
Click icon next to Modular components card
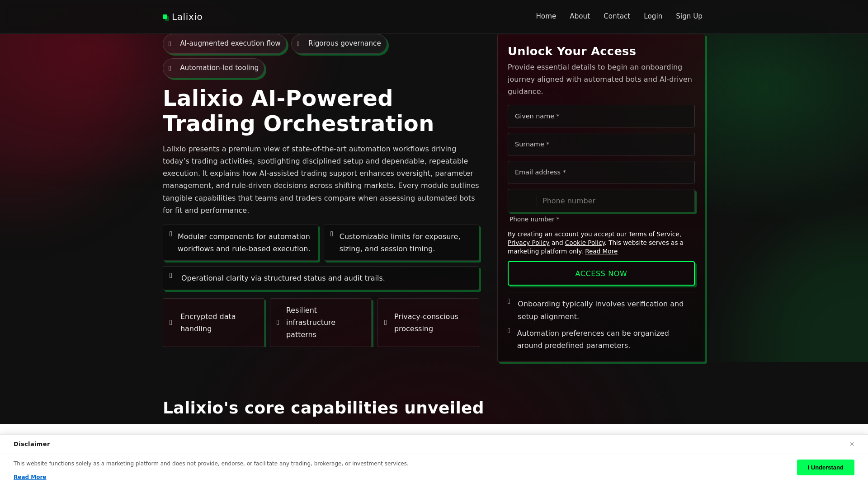coord(171,234)
